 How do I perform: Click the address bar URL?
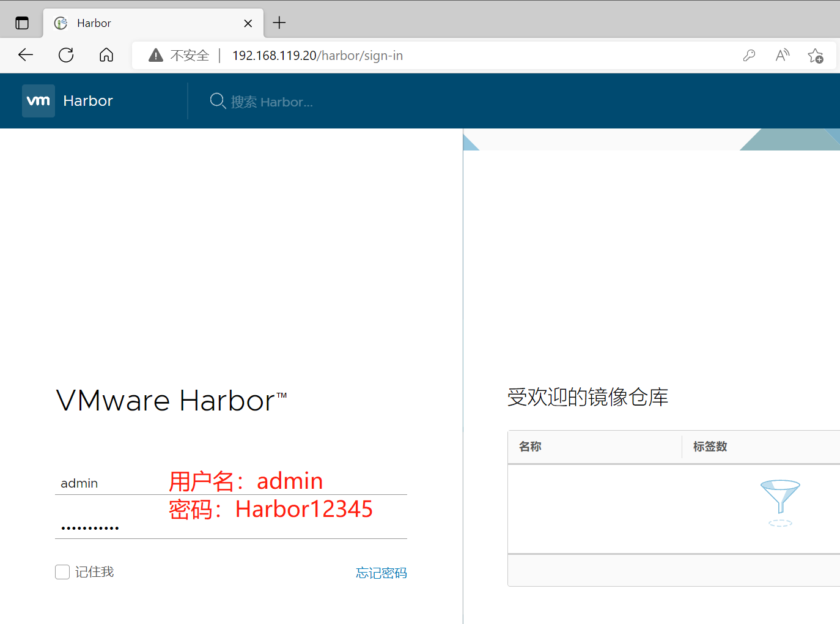coord(317,56)
